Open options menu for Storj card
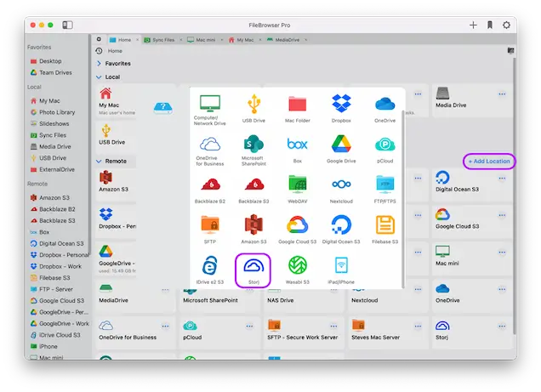Viewport: 541px width, 392px height. pyautogui.click(x=502, y=326)
